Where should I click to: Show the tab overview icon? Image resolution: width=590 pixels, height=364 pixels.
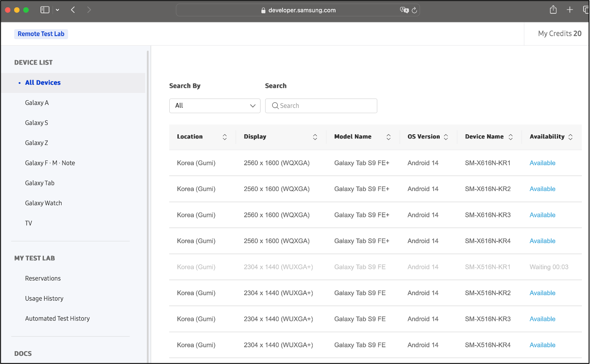(x=585, y=10)
